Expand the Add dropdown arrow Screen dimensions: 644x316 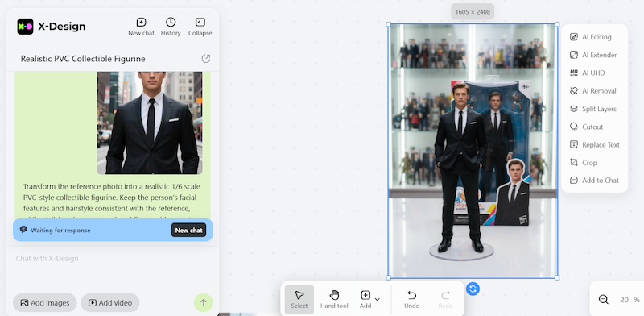[378, 299]
